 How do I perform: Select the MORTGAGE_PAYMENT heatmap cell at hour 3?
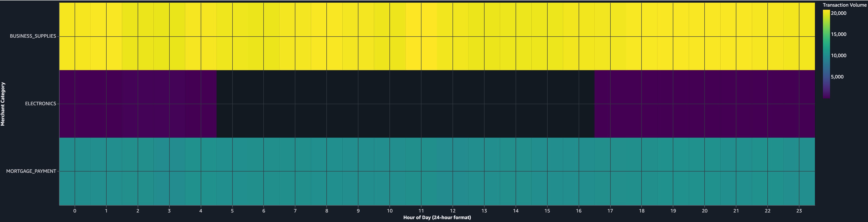click(x=169, y=171)
